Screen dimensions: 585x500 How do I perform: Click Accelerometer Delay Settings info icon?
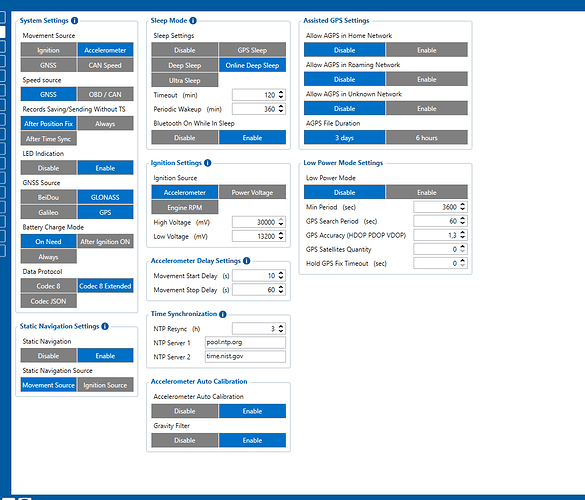[247, 260]
